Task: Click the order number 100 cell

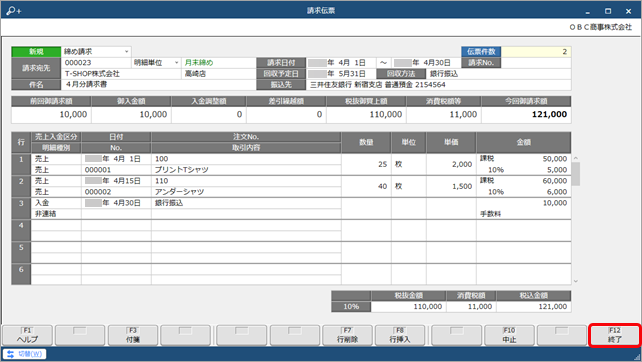Action: [x=246, y=159]
